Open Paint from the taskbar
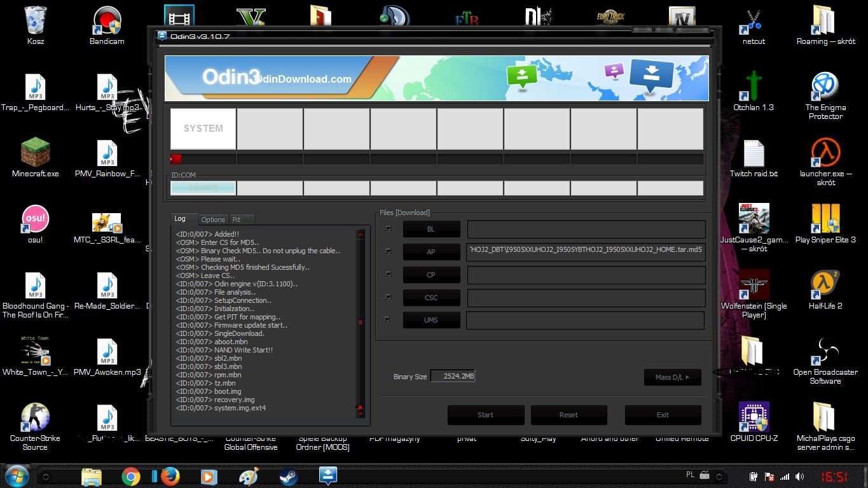 pos(249,476)
